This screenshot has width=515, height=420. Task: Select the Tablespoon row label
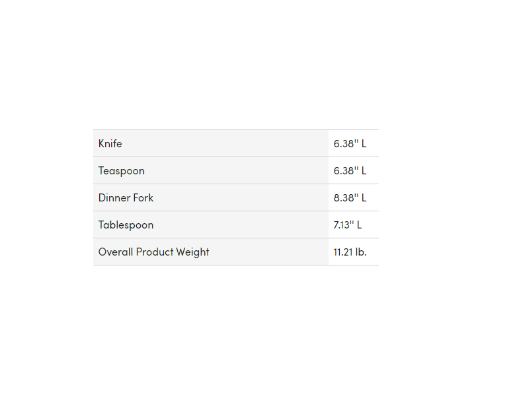[x=126, y=225]
